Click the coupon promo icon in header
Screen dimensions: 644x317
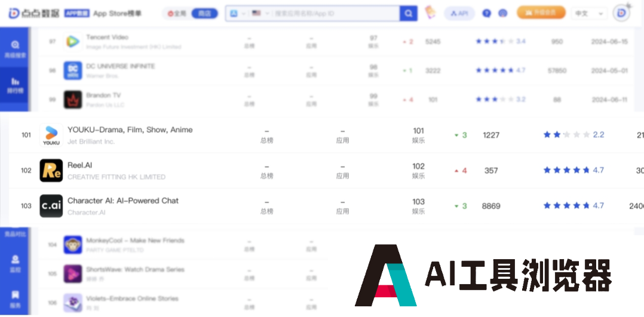(430, 13)
